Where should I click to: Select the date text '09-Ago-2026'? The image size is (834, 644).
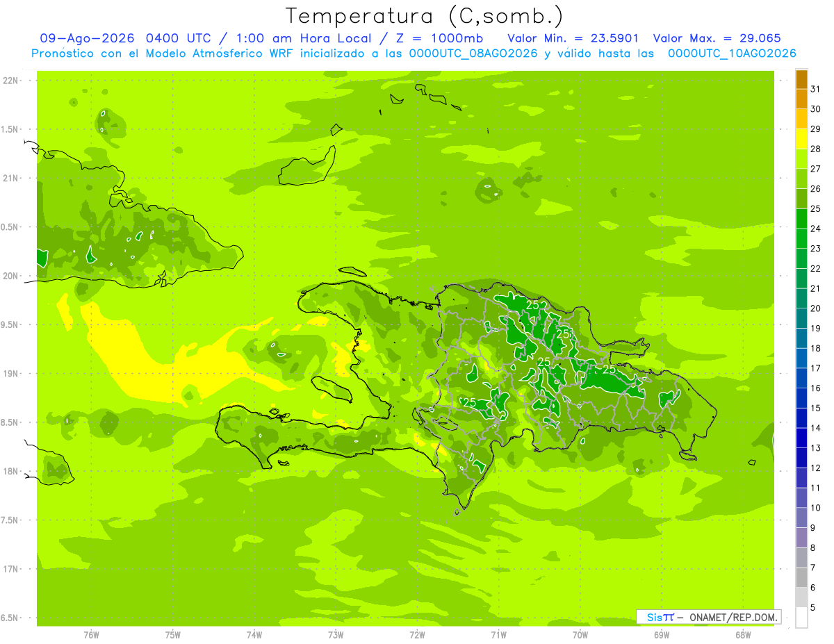coord(88,38)
